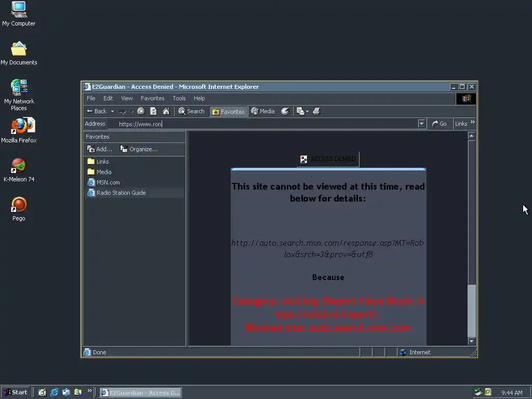Open the Radio Station Guide favorite
The height and width of the screenshot is (399, 532).
(x=117, y=193)
